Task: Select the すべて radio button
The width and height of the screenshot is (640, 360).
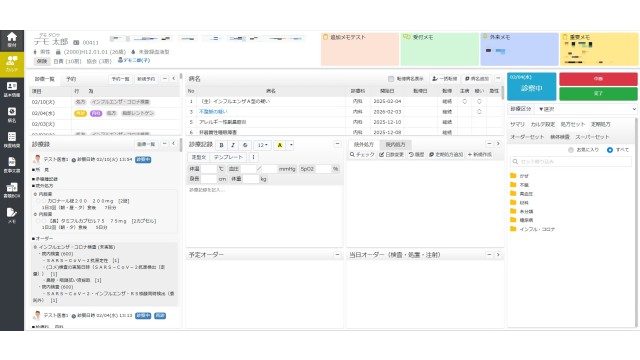Action: point(609,150)
